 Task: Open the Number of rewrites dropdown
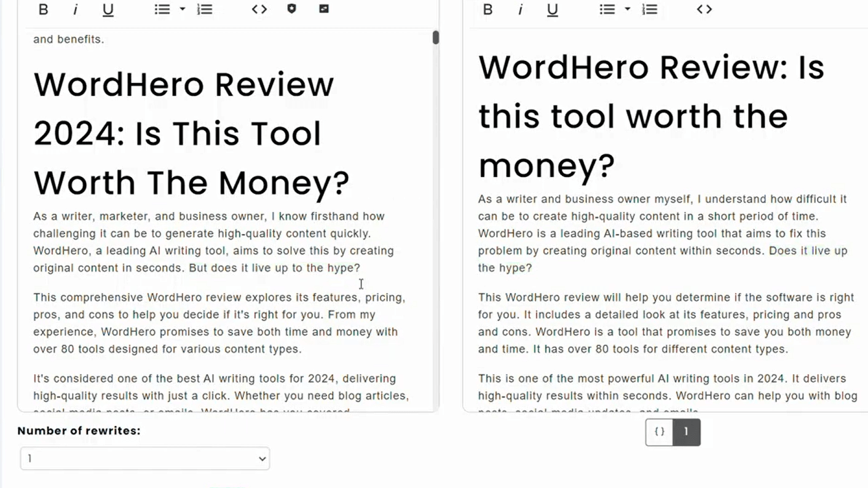[145, 458]
